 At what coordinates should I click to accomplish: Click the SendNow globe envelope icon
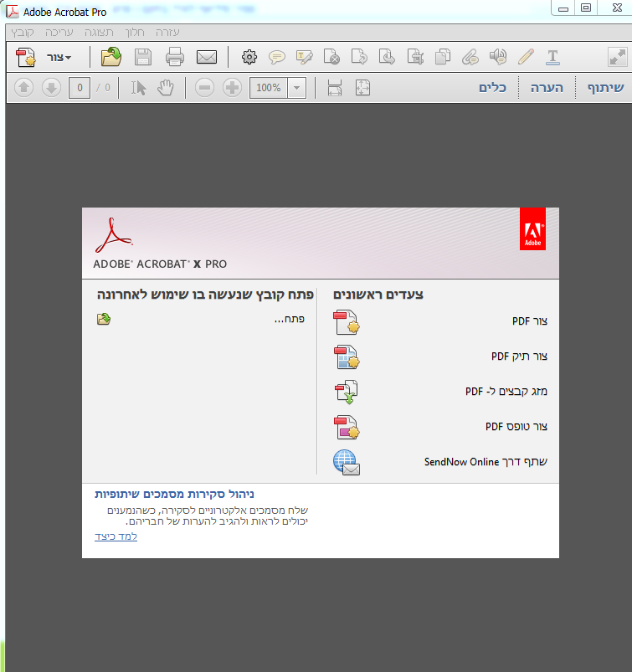tap(347, 463)
